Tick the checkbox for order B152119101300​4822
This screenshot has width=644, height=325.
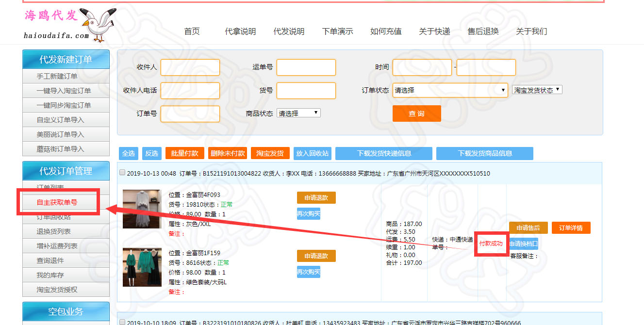(x=122, y=173)
